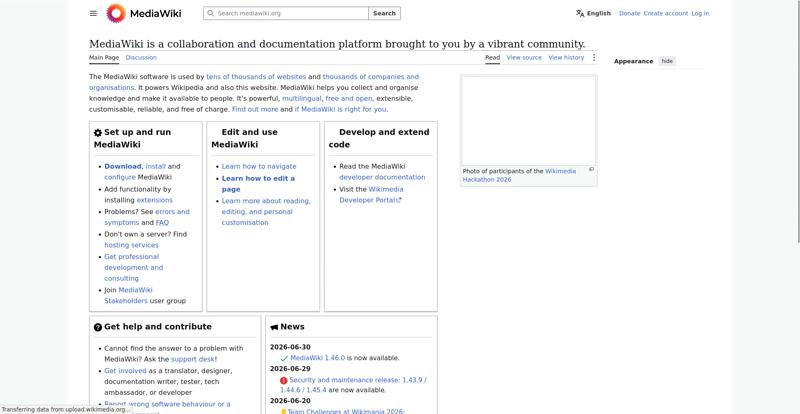Open the View source tab

(524, 58)
